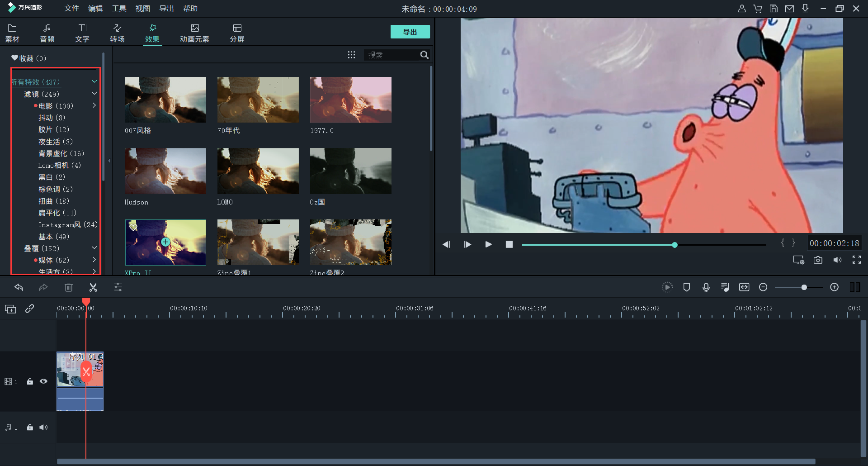
Task: Toggle lock on video track 1
Action: point(30,381)
